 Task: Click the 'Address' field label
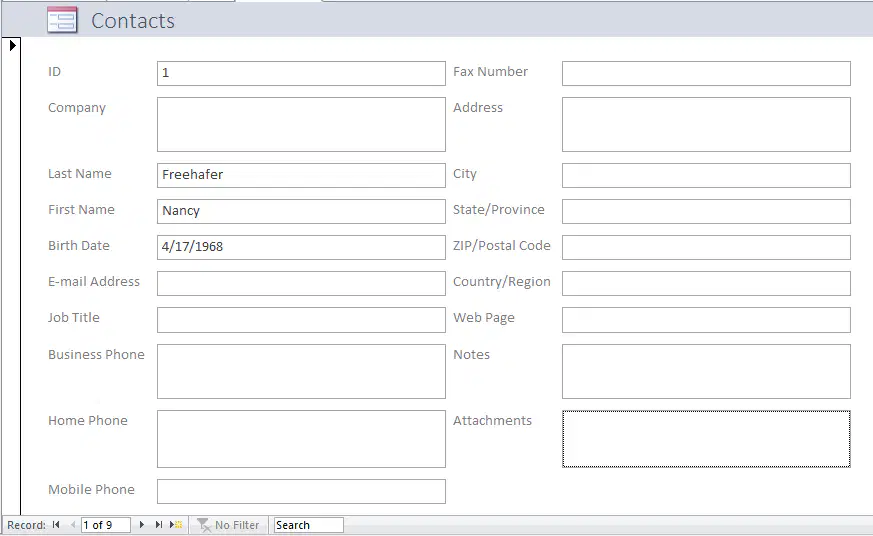(x=478, y=107)
